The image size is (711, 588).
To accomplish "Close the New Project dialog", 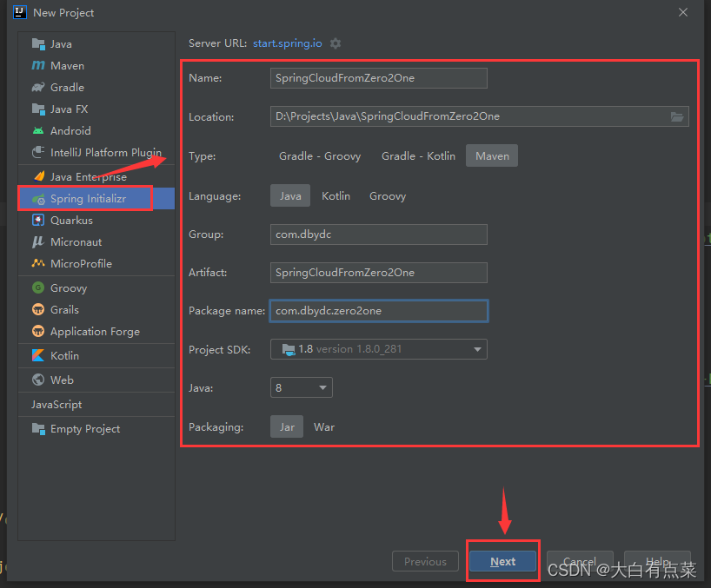I will click(683, 12).
